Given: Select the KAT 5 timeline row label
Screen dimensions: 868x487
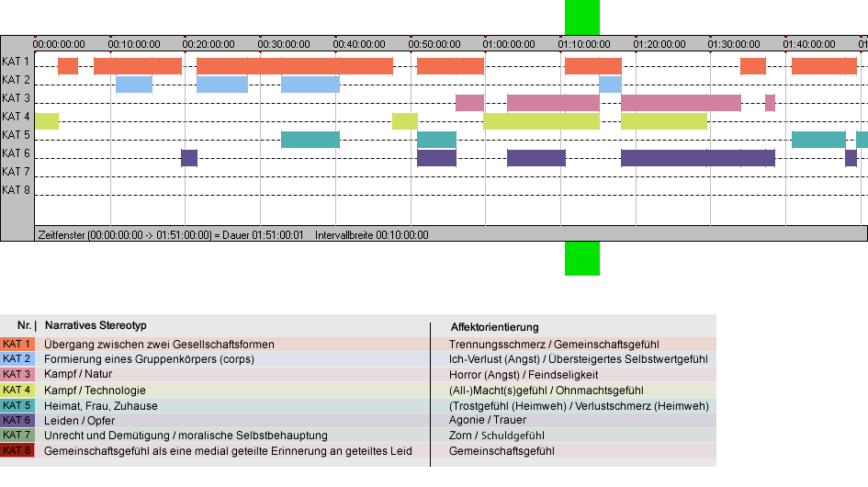Looking at the screenshot, I should click(16, 135).
